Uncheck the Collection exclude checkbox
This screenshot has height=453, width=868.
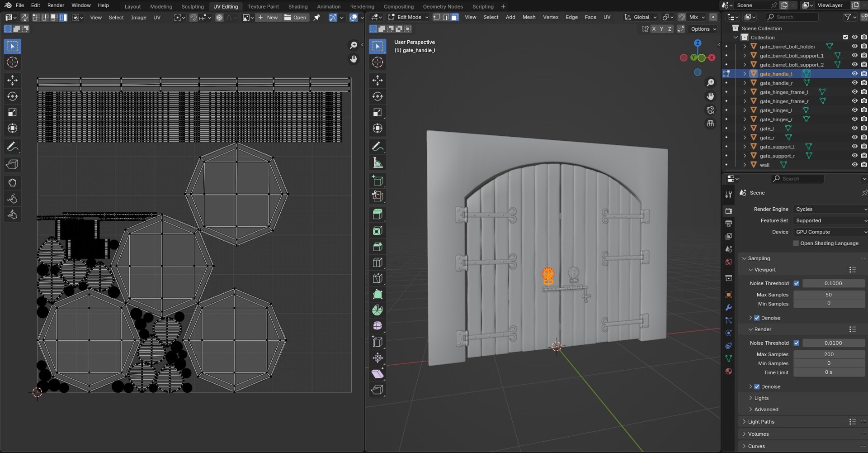point(845,37)
